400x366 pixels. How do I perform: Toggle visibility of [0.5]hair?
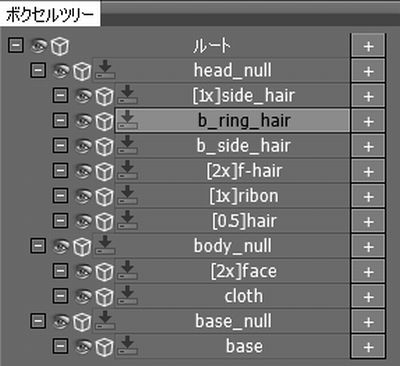[x=84, y=221]
